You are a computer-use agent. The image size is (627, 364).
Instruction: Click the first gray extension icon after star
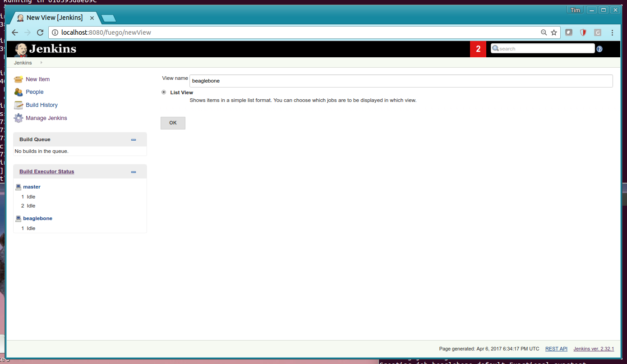click(x=569, y=32)
